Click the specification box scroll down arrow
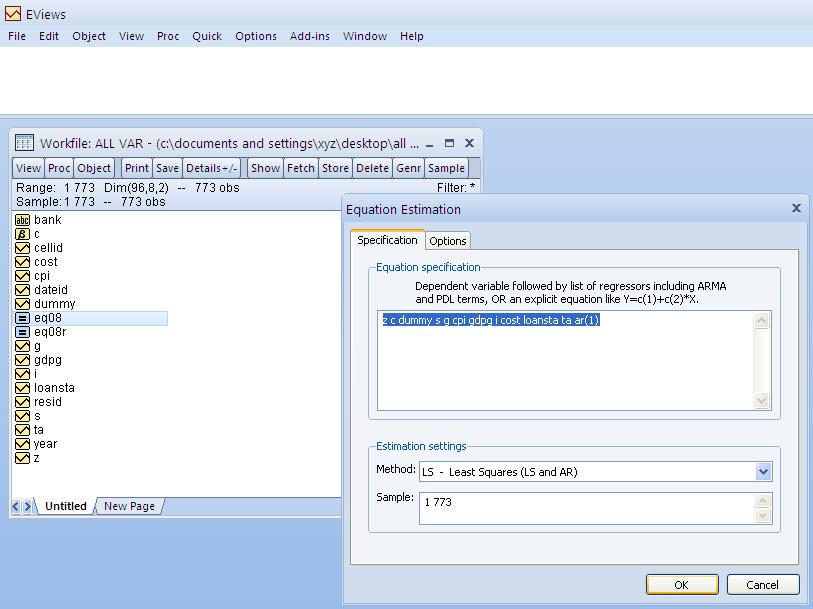Screen dimensions: 813x609 click(x=762, y=400)
